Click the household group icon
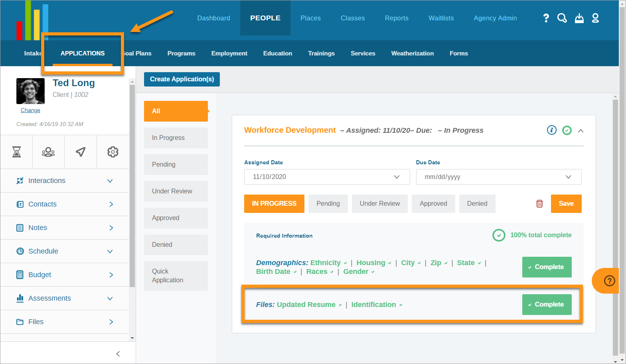The height and width of the screenshot is (364, 626). (x=48, y=152)
